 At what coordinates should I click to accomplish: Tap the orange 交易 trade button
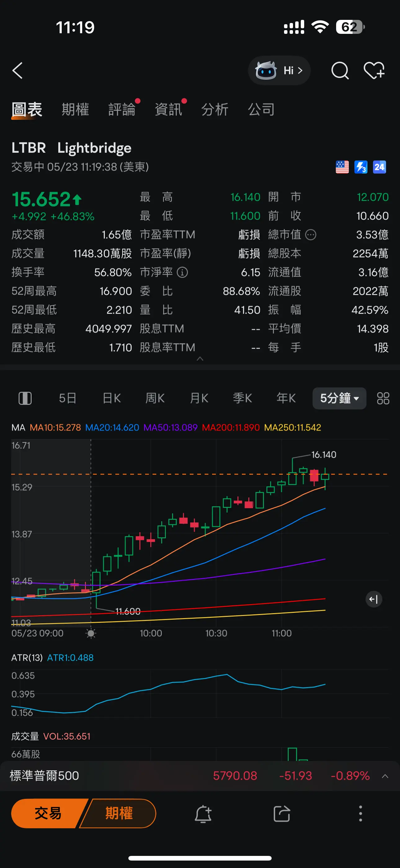pos(48,813)
